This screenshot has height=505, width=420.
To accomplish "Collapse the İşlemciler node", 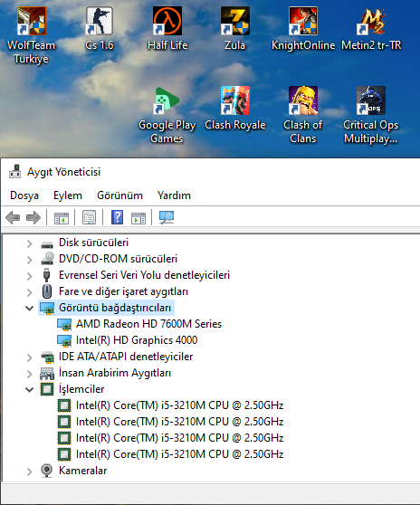I will coord(29,390).
